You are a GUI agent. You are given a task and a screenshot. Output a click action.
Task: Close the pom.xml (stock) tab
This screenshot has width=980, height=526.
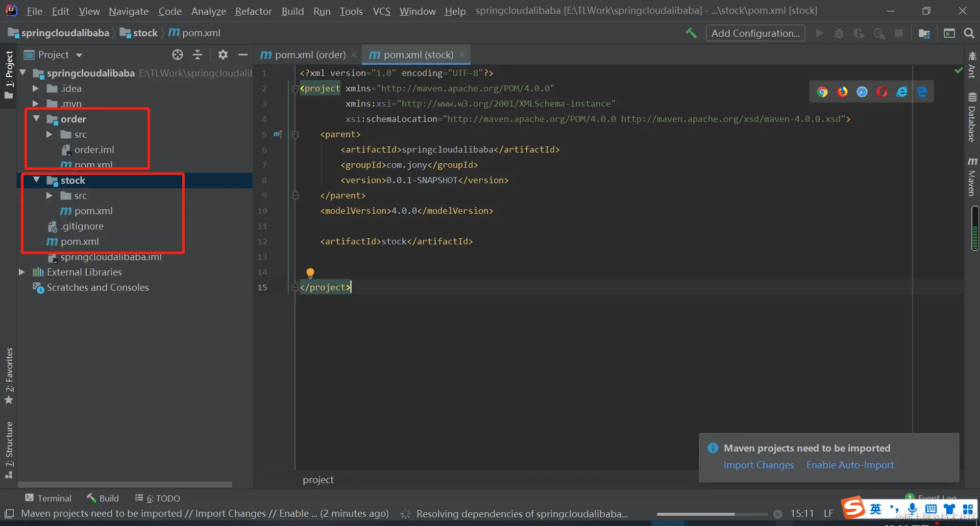(462, 55)
